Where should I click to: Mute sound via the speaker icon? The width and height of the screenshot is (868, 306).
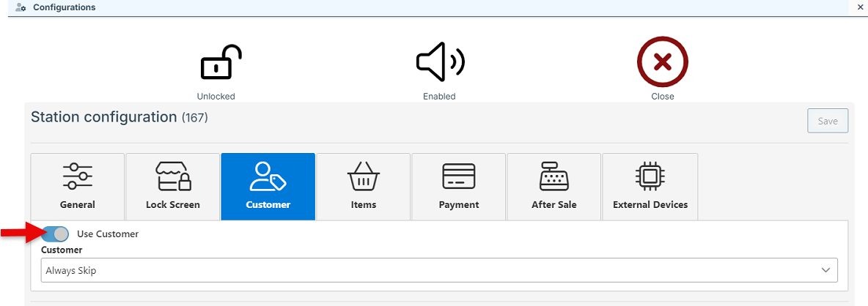[x=440, y=63]
